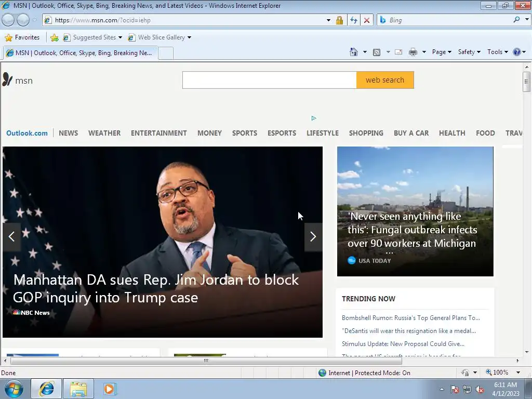Image resolution: width=532 pixels, height=399 pixels.
Task: Expand the Web Slice Gallery dropdown
Action: tap(189, 37)
